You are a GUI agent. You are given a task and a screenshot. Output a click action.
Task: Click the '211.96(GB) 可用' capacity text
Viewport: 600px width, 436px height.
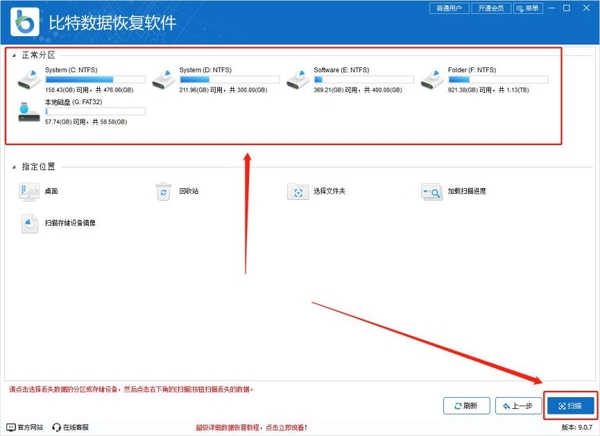[x=201, y=90]
